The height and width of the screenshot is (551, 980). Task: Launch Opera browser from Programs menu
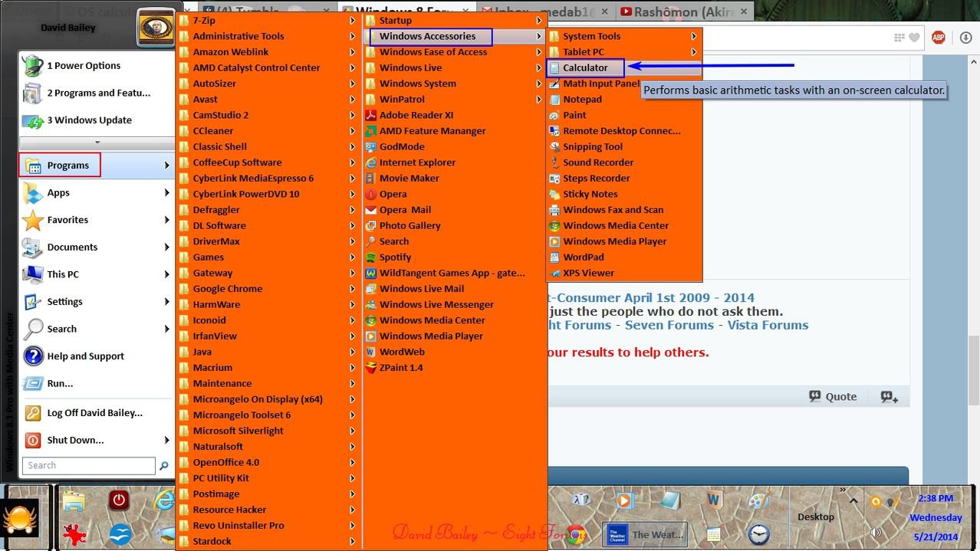coord(393,194)
